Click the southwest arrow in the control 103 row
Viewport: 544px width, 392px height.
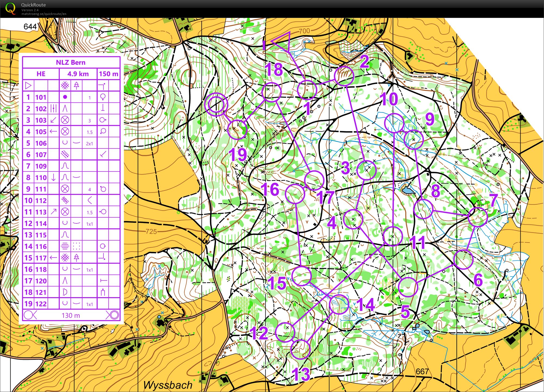[54, 120]
